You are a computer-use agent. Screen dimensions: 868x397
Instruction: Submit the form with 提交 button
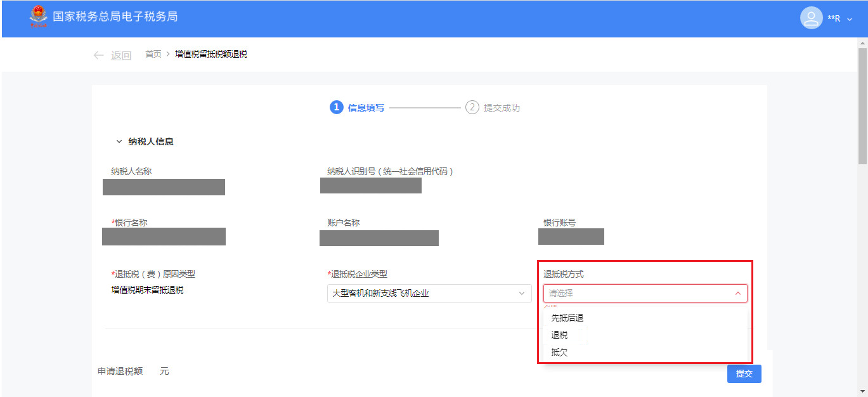tap(744, 374)
